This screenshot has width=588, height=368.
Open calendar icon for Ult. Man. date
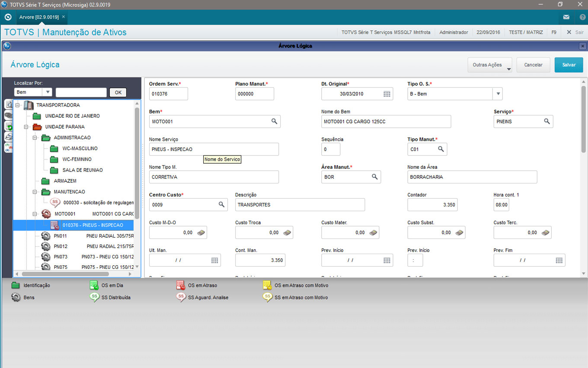coord(214,260)
